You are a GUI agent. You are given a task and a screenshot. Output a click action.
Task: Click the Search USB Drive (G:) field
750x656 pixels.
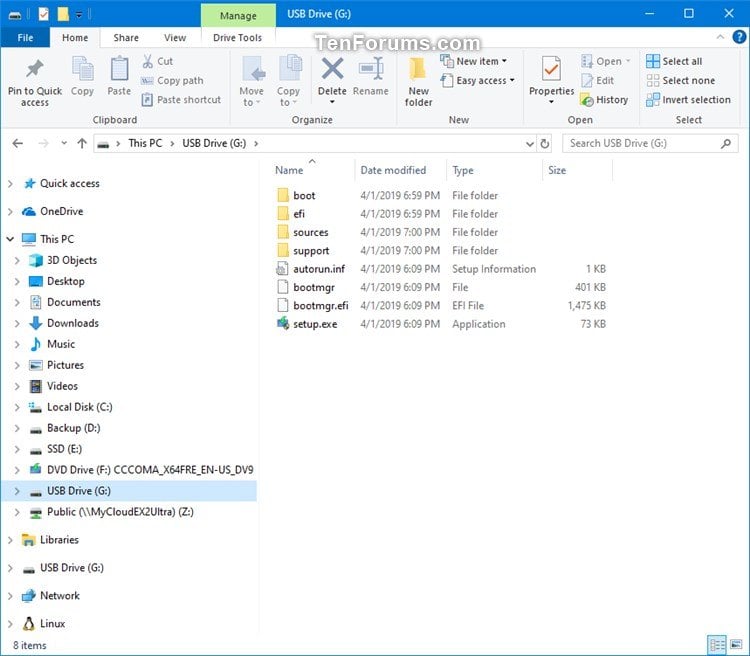coord(650,143)
